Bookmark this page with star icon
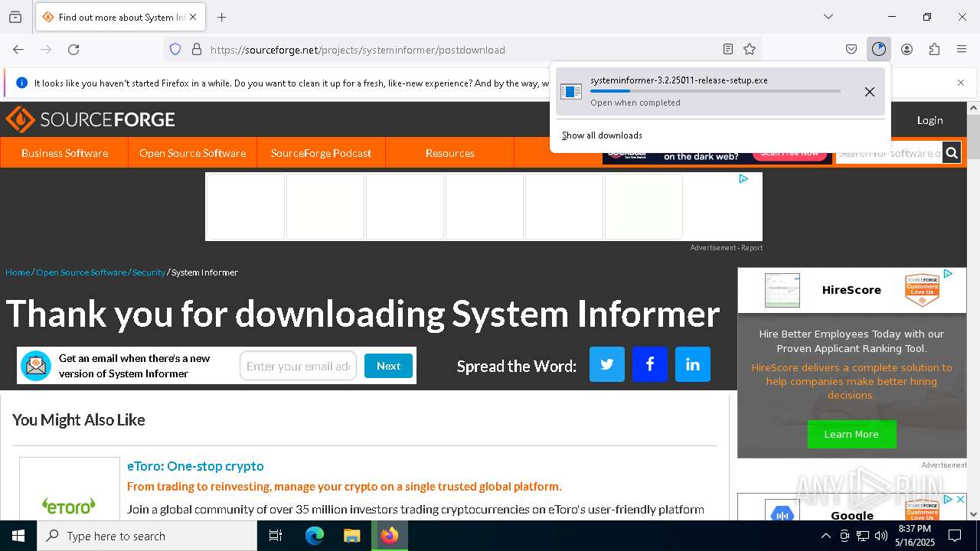This screenshot has height=551, width=980. [x=750, y=49]
